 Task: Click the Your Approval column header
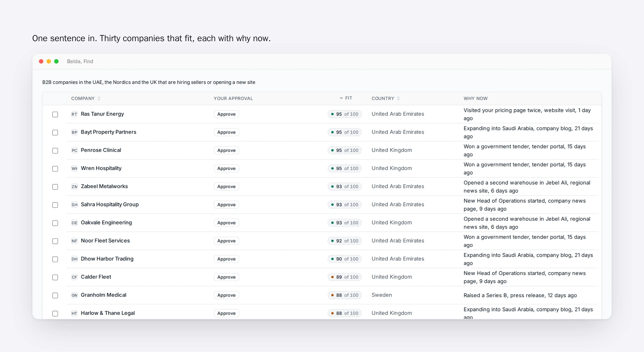pos(233,98)
